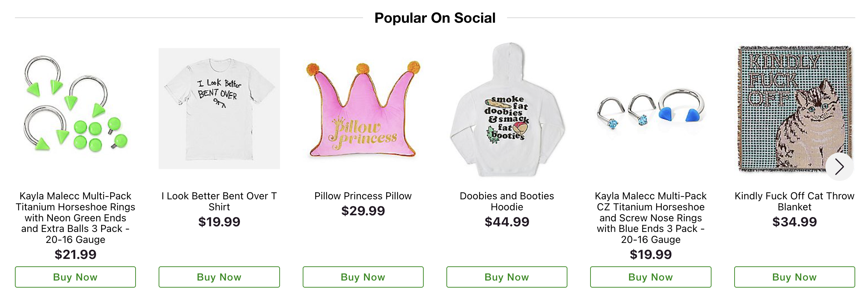Open the CZ Titanium Horseshoe Nose Rings title

(x=650, y=218)
